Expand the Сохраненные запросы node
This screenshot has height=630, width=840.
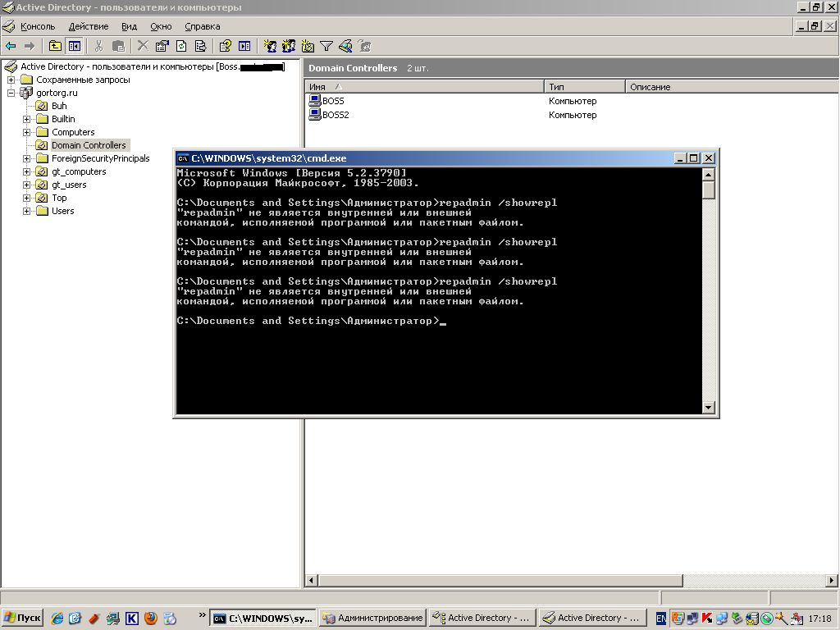(11, 80)
